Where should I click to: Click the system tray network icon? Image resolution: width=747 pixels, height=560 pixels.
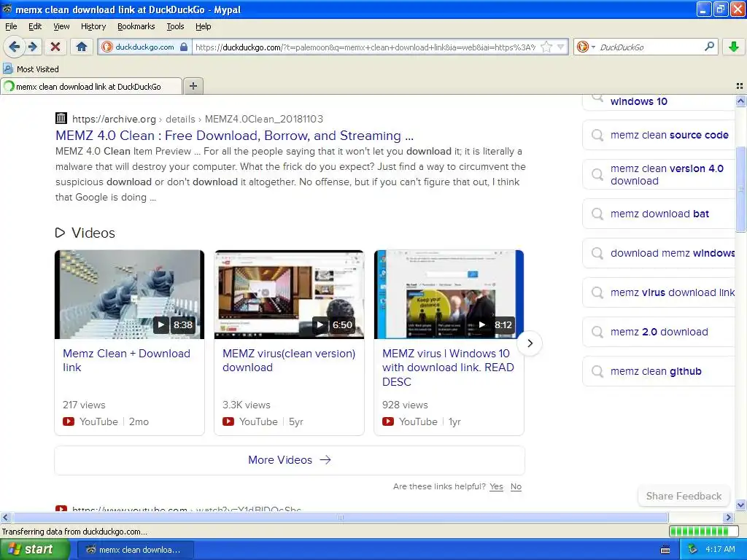point(692,550)
